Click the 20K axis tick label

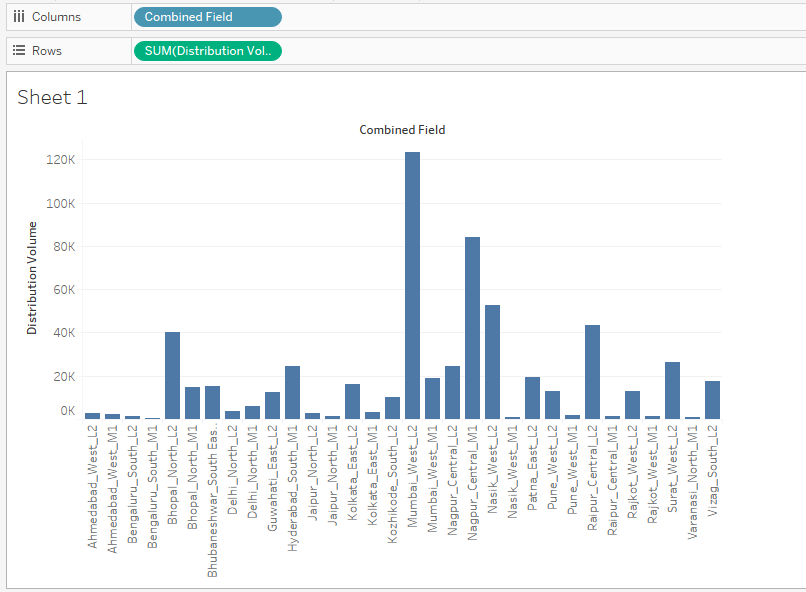pyautogui.click(x=64, y=377)
